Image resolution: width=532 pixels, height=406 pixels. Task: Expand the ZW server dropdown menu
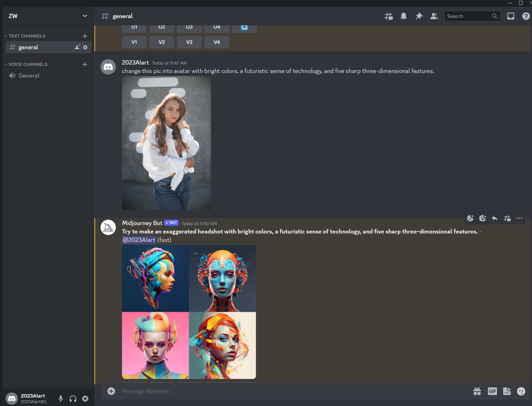tap(85, 16)
